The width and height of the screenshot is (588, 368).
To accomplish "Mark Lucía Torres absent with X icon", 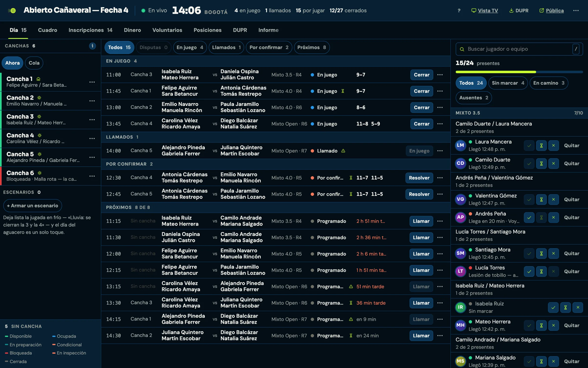I will coord(553,271).
